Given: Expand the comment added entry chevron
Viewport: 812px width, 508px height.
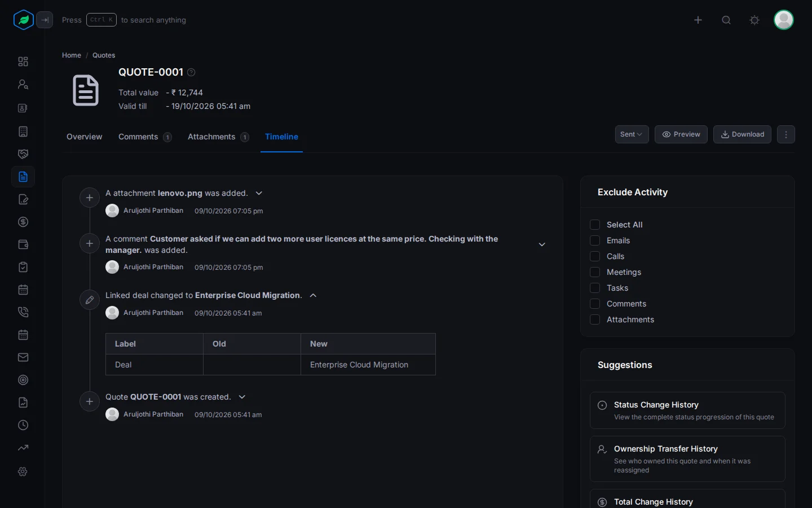Looking at the screenshot, I should click(x=542, y=244).
